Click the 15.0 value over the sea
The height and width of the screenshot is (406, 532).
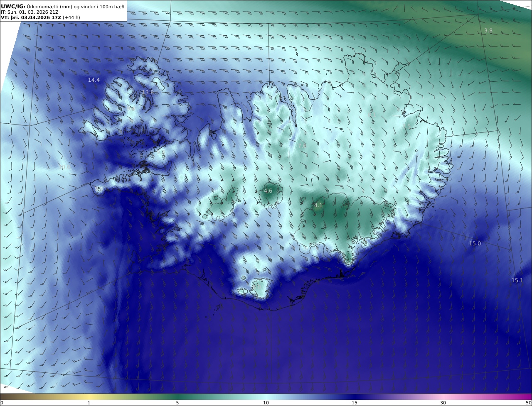click(x=475, y=243)
